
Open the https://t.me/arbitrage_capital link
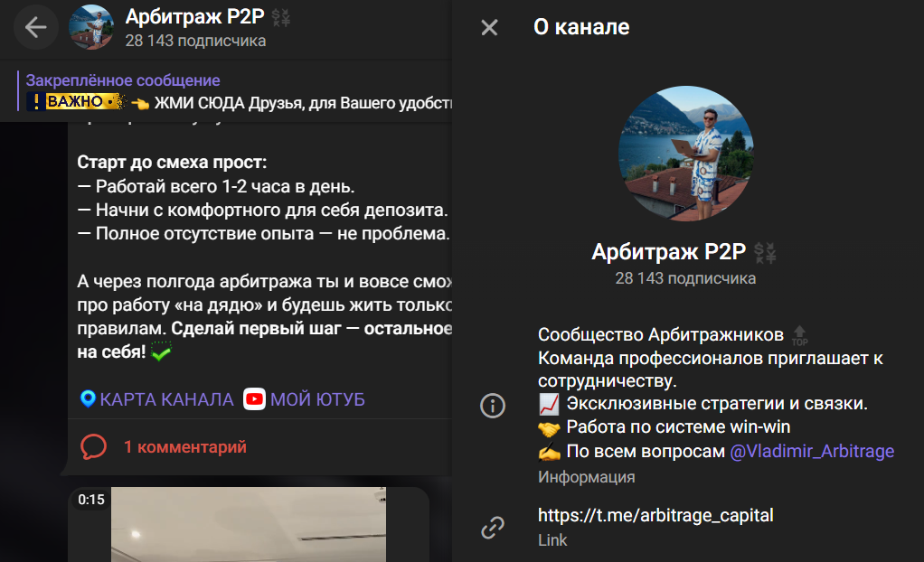coord(656,515)
